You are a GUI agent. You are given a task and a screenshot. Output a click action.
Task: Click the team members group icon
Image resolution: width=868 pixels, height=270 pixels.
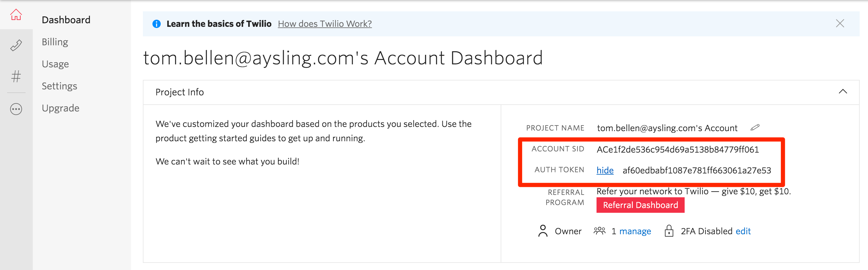tap(599, 231)
